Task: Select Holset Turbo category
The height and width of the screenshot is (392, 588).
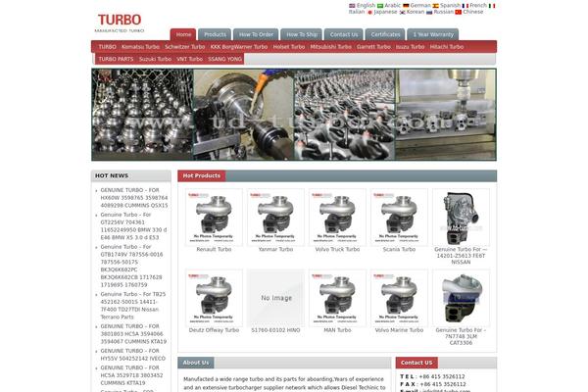Action: (x=289, y=47)
